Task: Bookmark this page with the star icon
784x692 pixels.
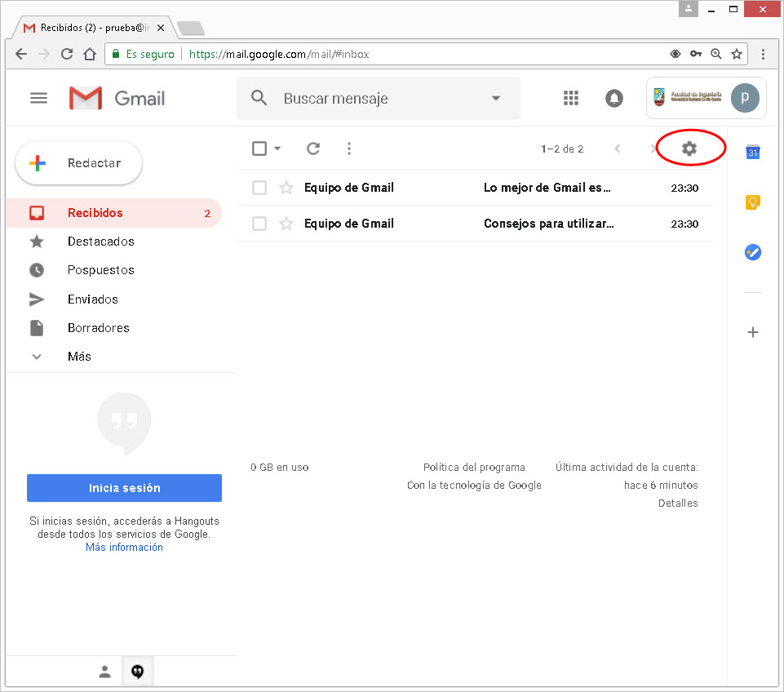Action: click(737, 54)
